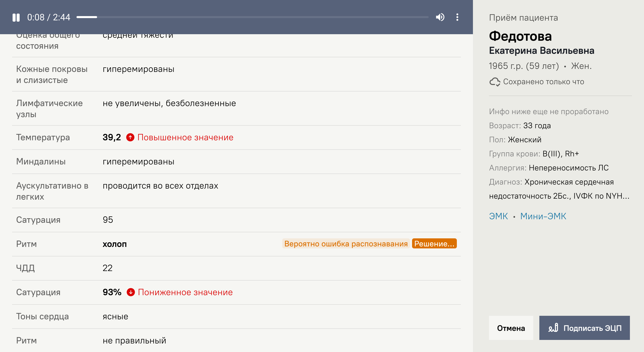Click Вероятно ошибка распознавания warning tag
Image resolution: width=644 pixels, height=352 pixels.
click(x=346, y=244)
